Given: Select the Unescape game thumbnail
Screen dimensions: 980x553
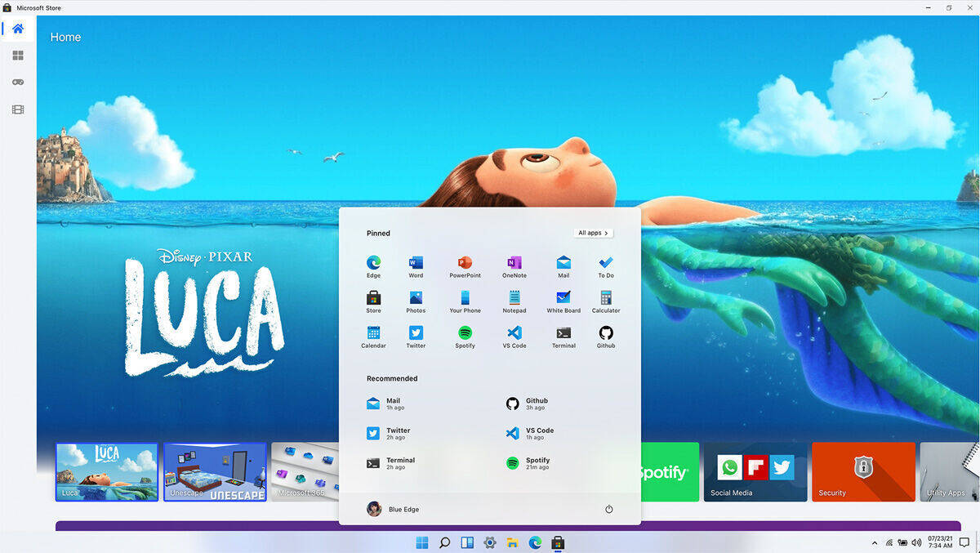Looking at the screenshot, I should 215,472.
